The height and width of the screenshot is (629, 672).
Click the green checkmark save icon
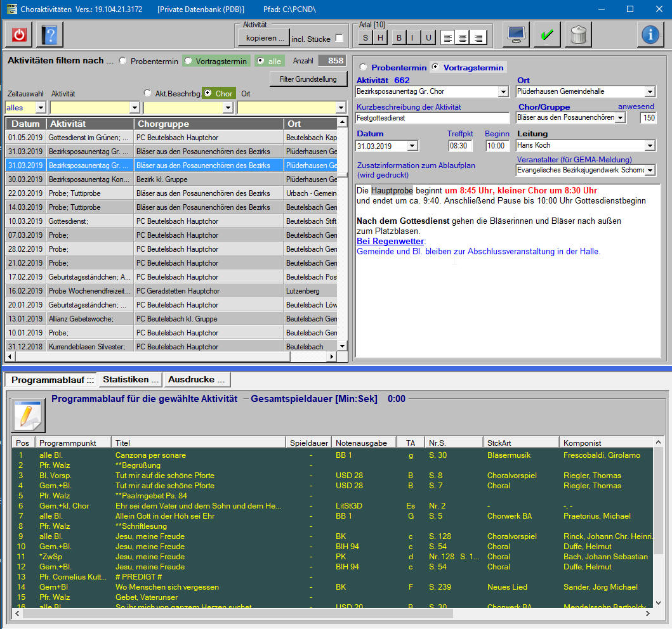(547, 35)
